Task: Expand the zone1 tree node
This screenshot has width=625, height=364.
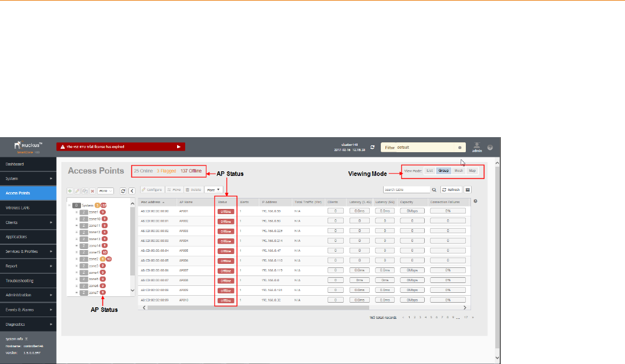Action: 76,212
